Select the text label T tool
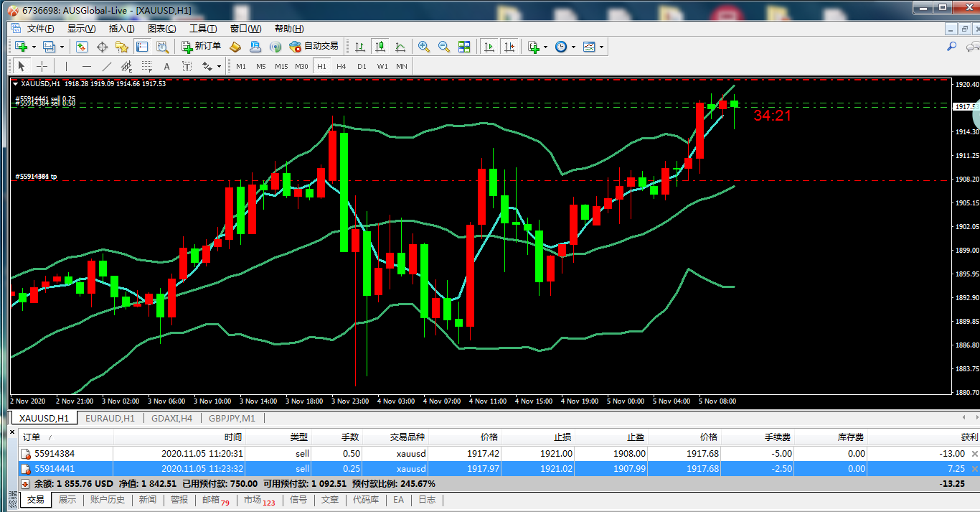Image resolution: width=980 pixels, height=512 pixels. tap(187, 66)
